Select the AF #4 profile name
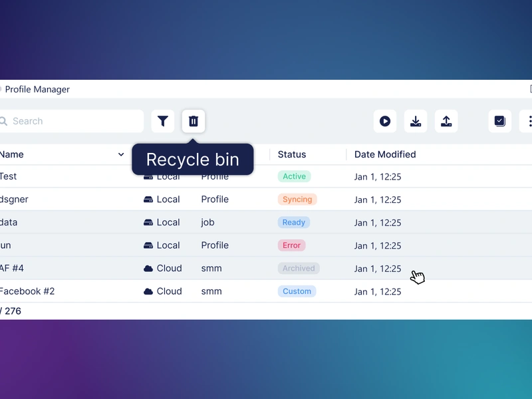The height and width of the screenshot is (399, 532). [x=12, y=269]
